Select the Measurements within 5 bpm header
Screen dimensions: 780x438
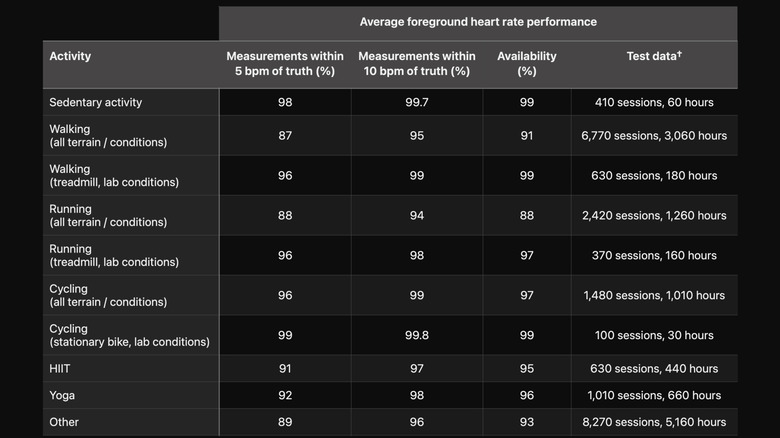[285, 63]
